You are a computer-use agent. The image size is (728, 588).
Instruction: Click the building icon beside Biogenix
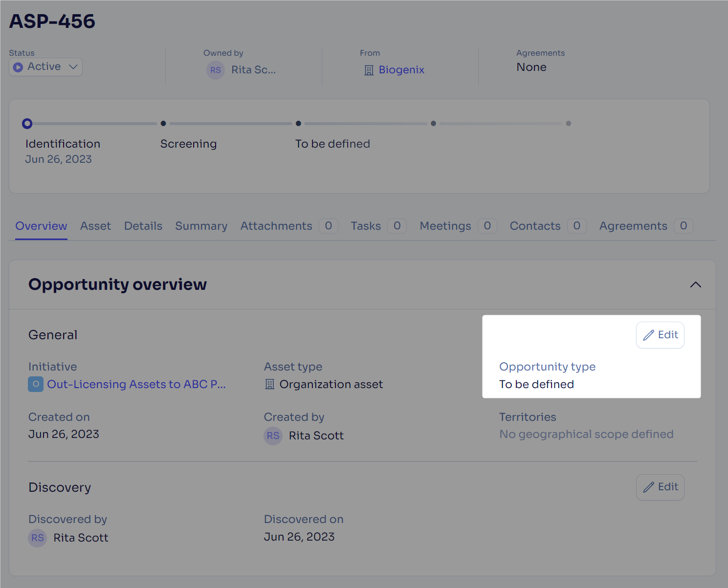coord(369,70)
